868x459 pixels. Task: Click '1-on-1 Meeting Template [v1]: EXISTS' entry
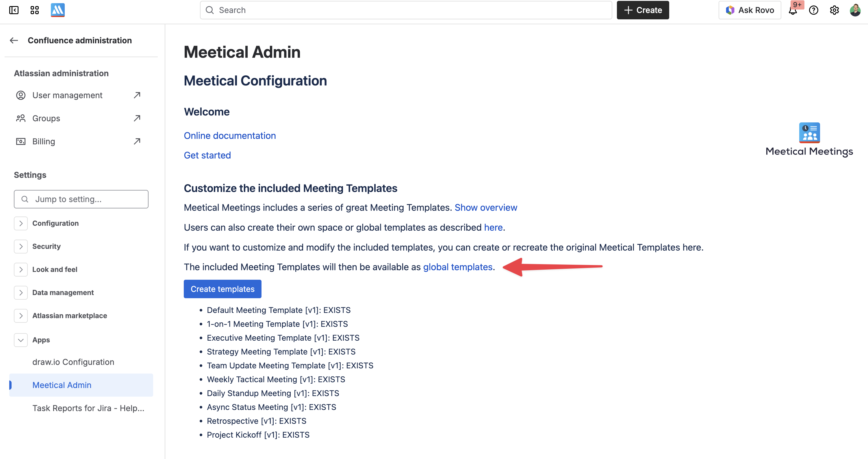[x=277, y=324]
